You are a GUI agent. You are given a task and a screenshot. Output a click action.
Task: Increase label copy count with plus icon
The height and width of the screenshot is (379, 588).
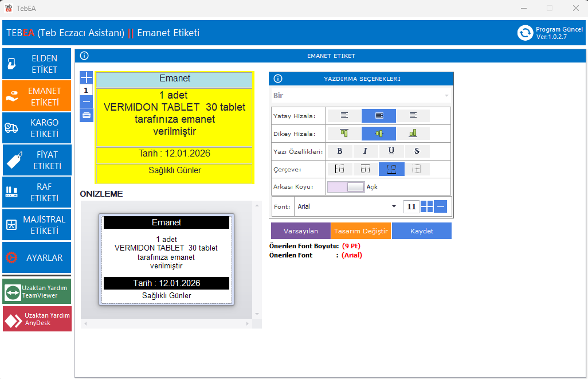click(86, 78)
